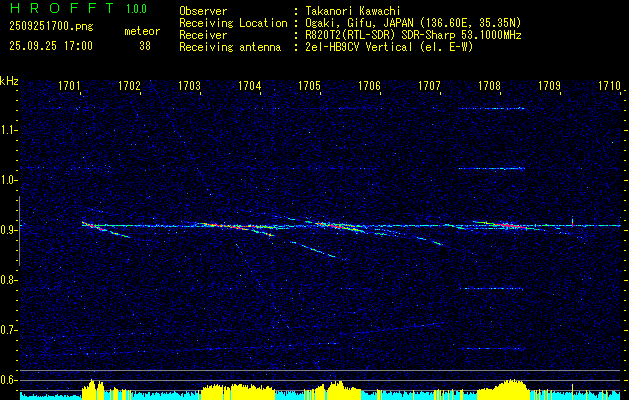Click the 1708 time axis marker
629x400 pixels.
coord(489,85)
